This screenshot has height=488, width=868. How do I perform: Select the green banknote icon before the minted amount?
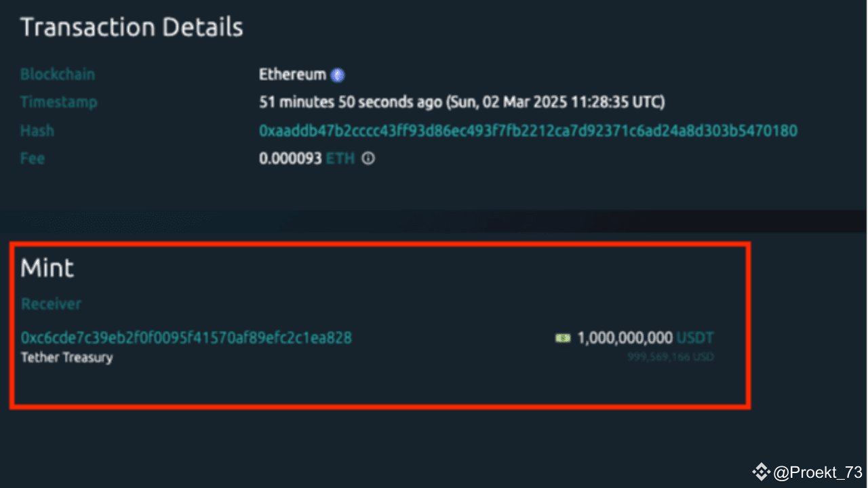[561, 338]
